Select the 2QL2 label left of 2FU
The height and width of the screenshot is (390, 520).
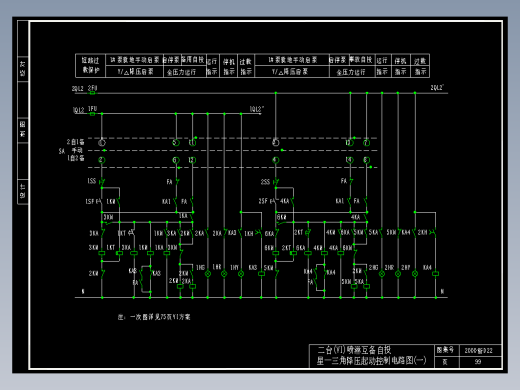click(78, 89)
